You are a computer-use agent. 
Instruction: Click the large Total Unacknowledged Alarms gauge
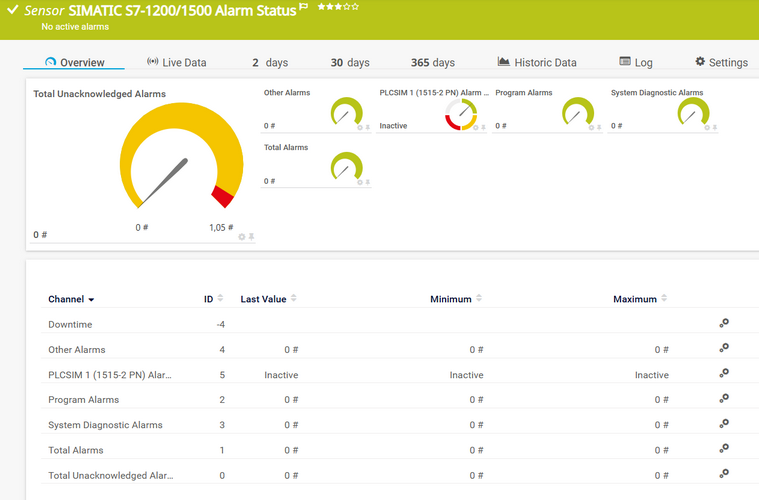pos(181,156)
